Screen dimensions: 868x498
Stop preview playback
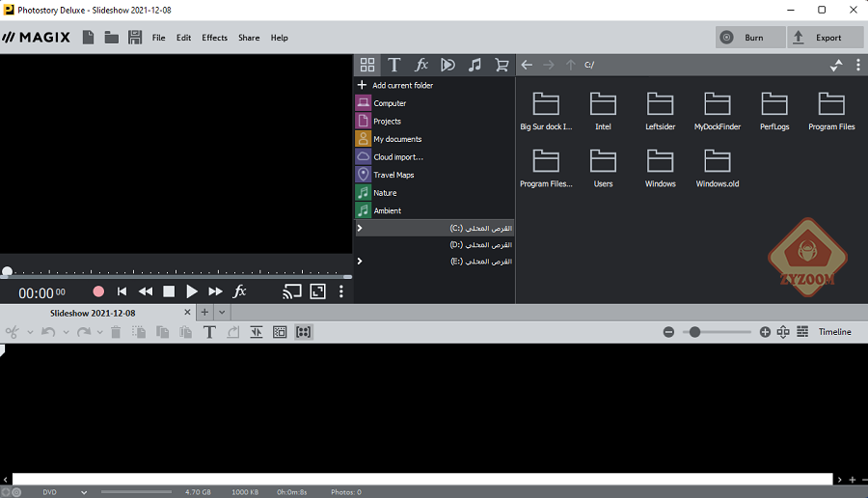point(169,291)
